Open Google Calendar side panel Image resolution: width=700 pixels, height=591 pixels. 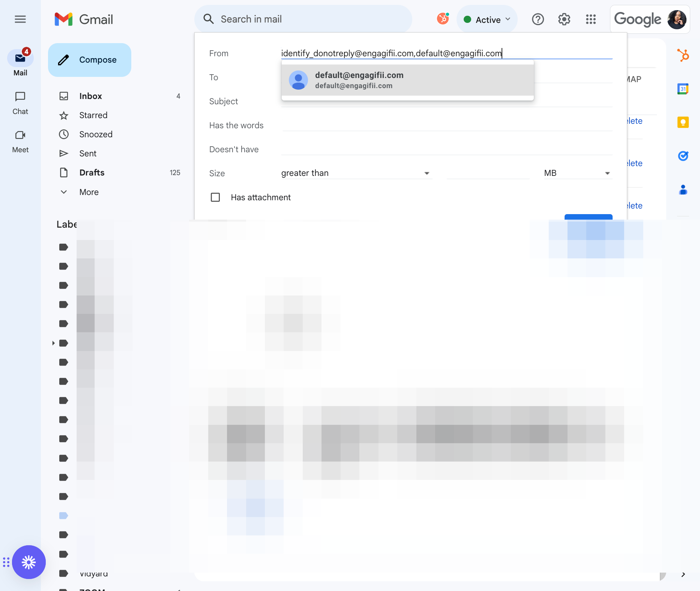click(683, 89)
